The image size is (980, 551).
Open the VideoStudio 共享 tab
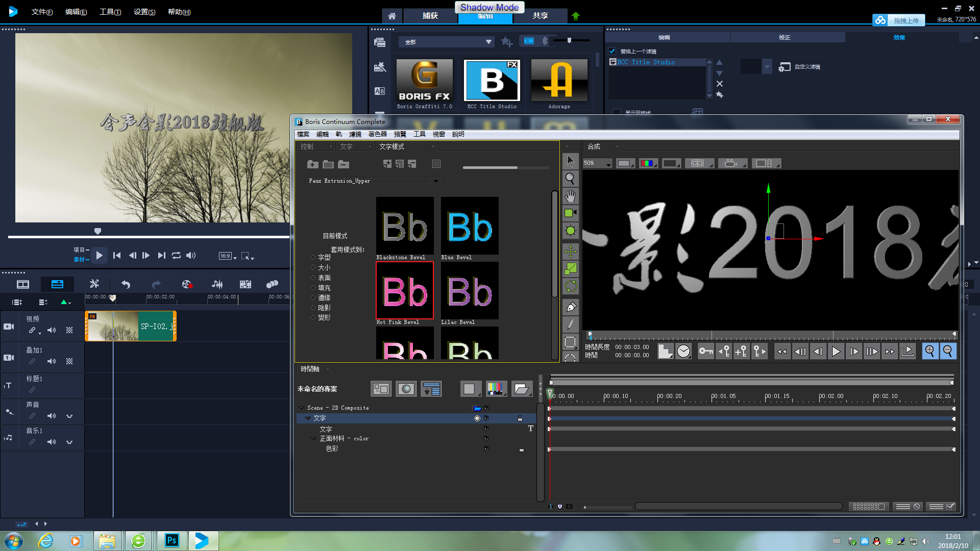[x=540, y=16]
